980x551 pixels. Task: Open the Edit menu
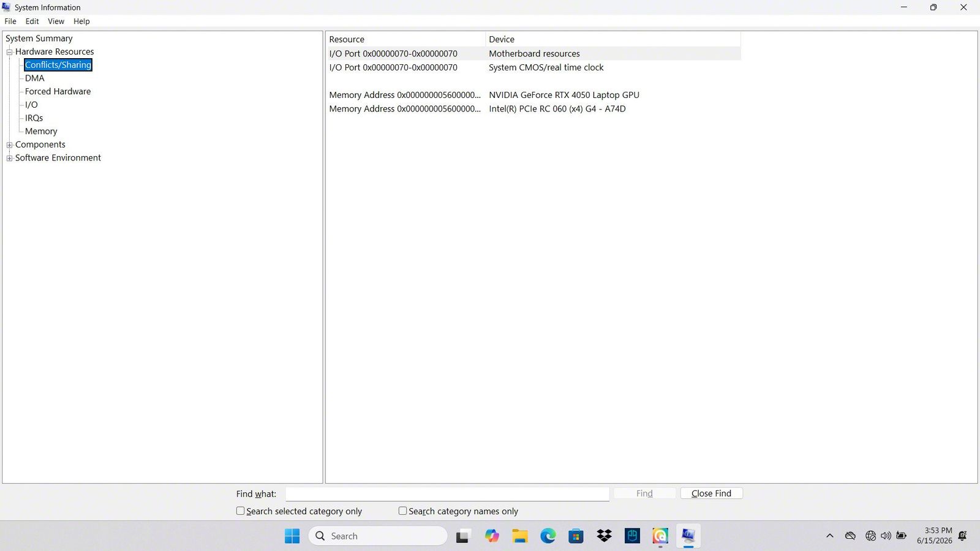(32, 21)
